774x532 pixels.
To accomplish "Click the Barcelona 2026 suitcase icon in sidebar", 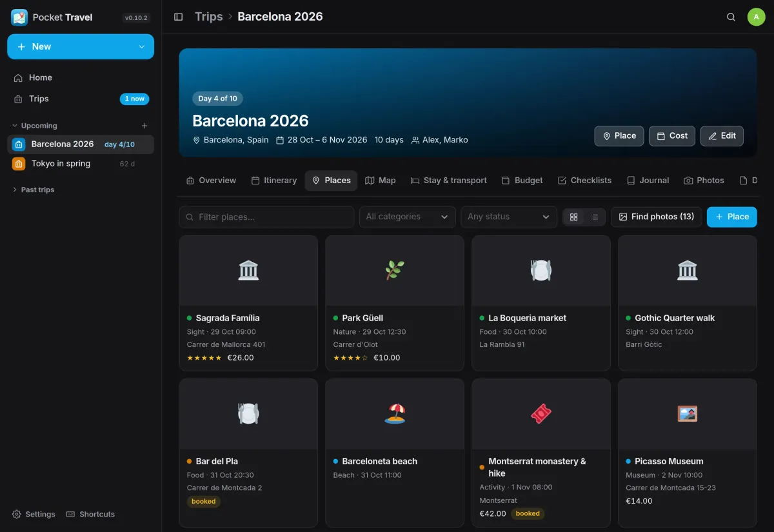I will click(x=19, y=144).
